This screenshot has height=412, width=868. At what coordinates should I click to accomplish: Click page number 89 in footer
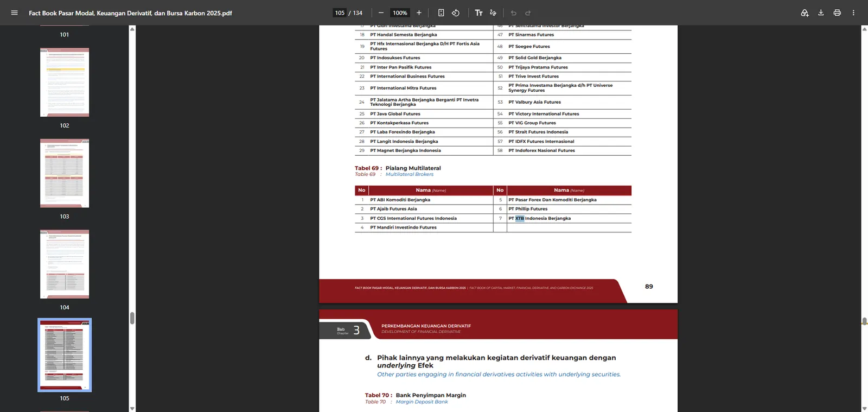click(649, 287)
